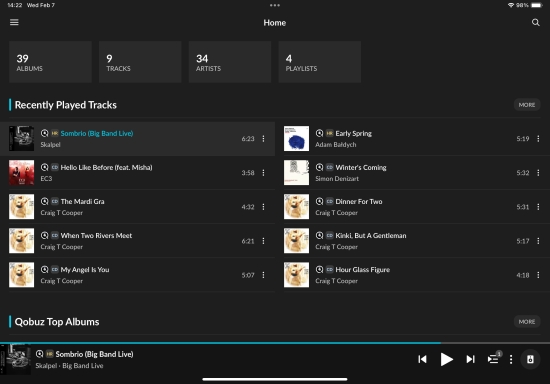Click now-playing title Sombrio in bottom bar
The width and height of the screenshot is (550, 384).
point(94,354)
